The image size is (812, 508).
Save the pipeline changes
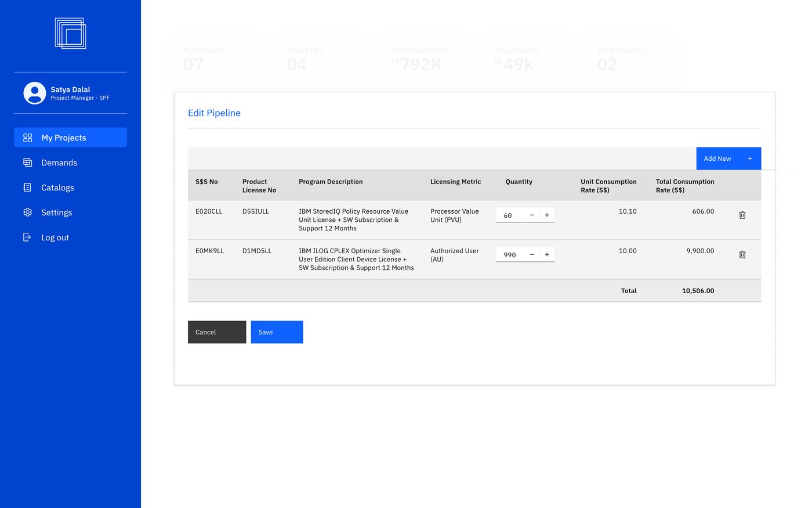click(x=277, y=332)
